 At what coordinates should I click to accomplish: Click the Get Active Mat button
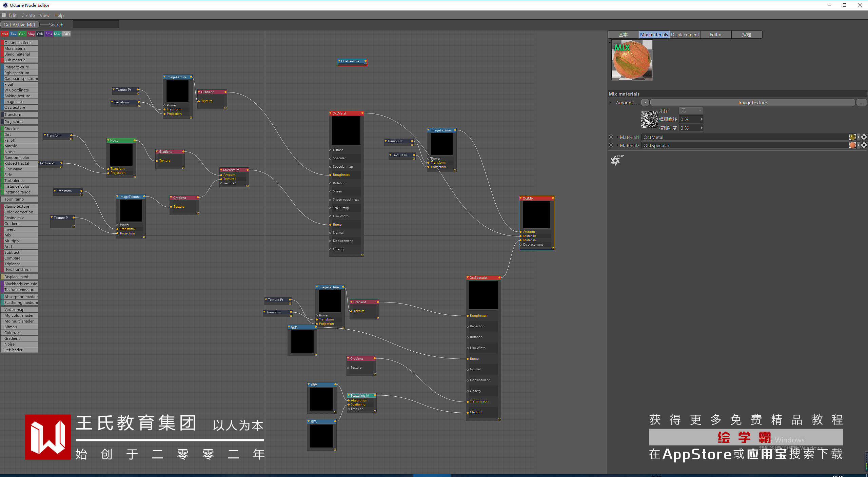point(20,25)
